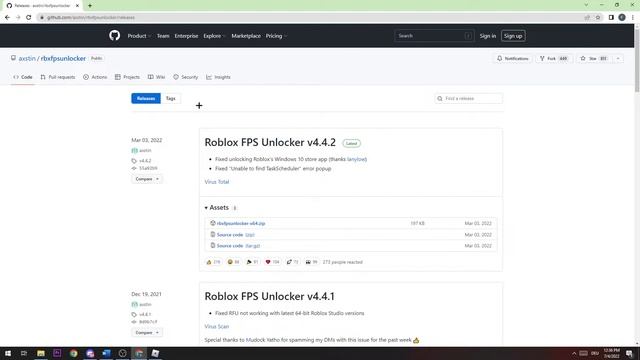Click the rocket reaction on v4.4.2

point(292,262)
